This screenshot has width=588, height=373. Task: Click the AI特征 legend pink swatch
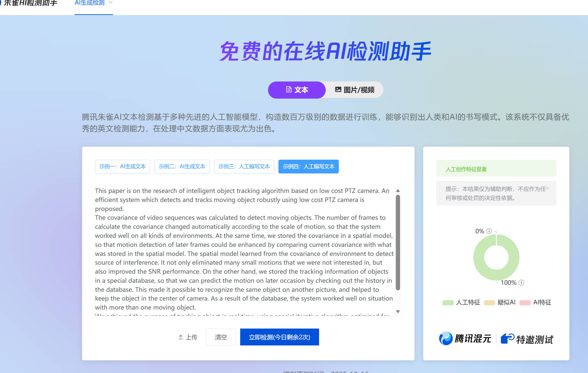[x=525, y=303]
